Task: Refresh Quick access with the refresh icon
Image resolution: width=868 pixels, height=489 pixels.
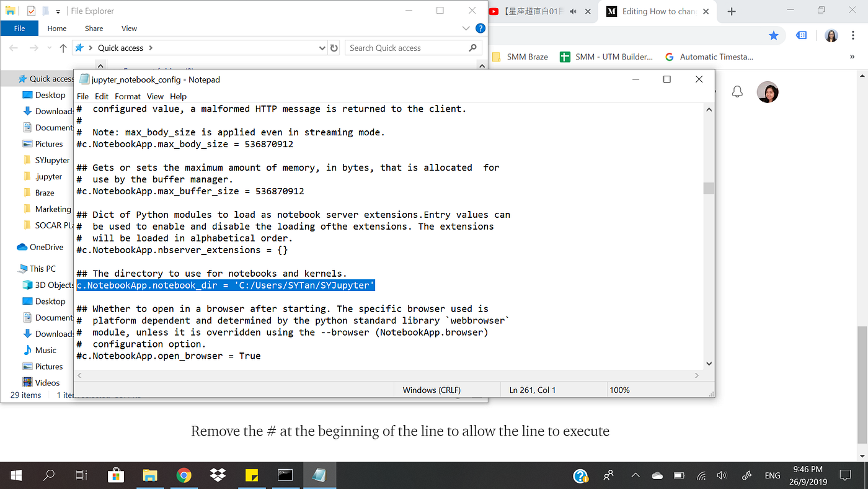Action: [335, 48]
